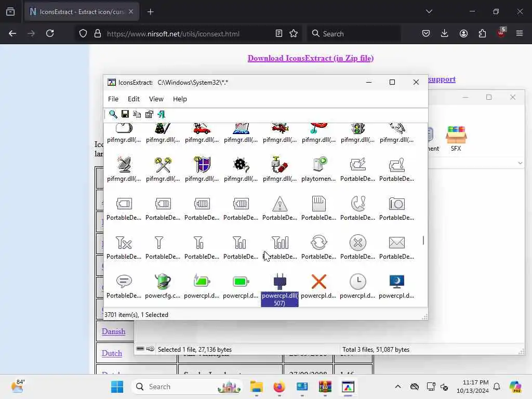This screenshot has width=532, height=399.
Task: Reload the page in Firefox
Action: tap(50, 34)
